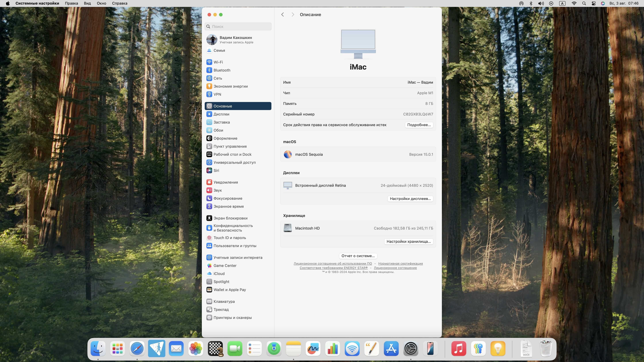Open App Store from the Dock

[x=391, y=348]
